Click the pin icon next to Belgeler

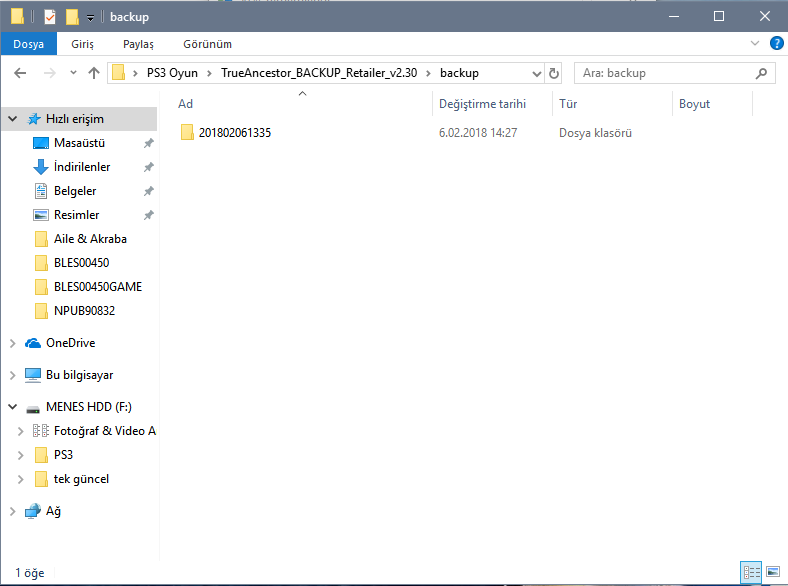pyautogui.click(x=148, y=191)
